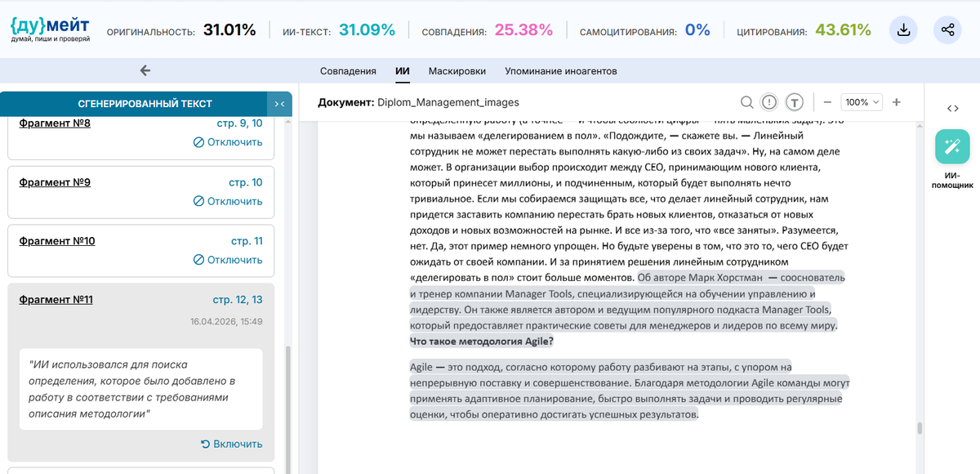This screenshot has width=980, height=474.
Task: Download the report with the download icon
Action: click(903, 30)
